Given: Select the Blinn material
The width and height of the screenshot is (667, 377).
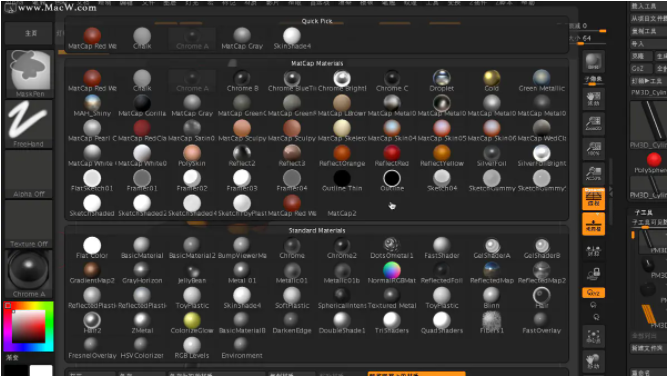Looking at the screenshot, I should (x=491, y=298).
